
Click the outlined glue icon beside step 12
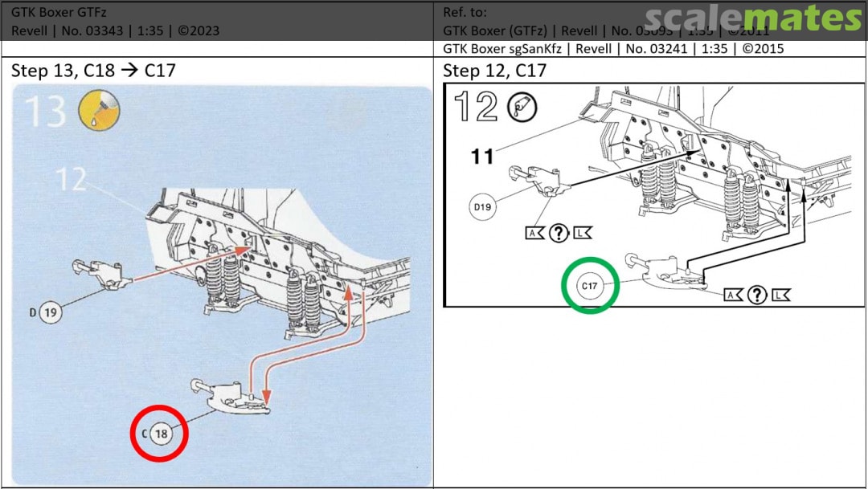point(522,105)
